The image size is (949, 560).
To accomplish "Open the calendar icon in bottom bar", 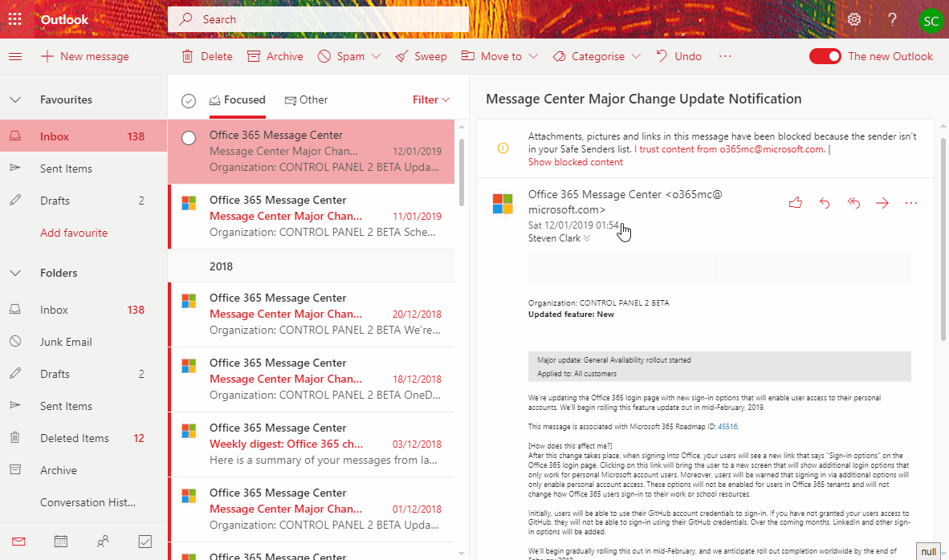I will click(x=61, y=542).
